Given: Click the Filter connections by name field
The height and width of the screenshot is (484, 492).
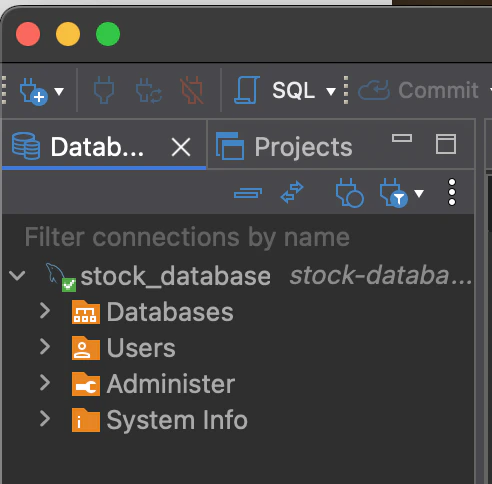Looking at the screenshot, I should pos(238,237).
